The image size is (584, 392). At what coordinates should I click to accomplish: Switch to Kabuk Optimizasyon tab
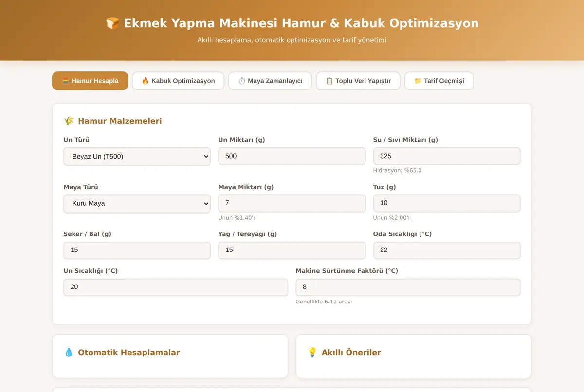coord(178,81)
